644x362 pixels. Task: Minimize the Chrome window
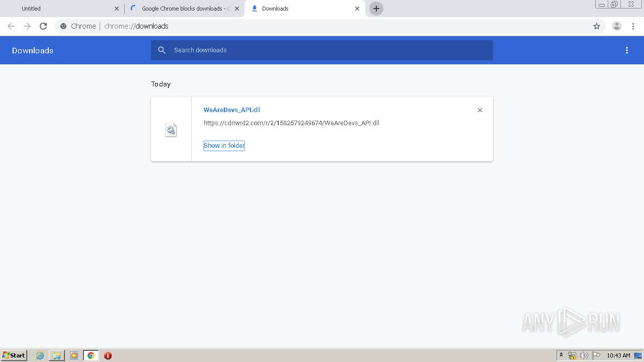(x=602, y=5)
